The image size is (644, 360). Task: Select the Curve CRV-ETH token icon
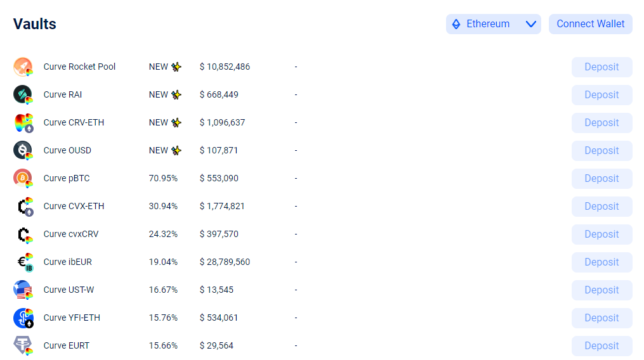23,123
